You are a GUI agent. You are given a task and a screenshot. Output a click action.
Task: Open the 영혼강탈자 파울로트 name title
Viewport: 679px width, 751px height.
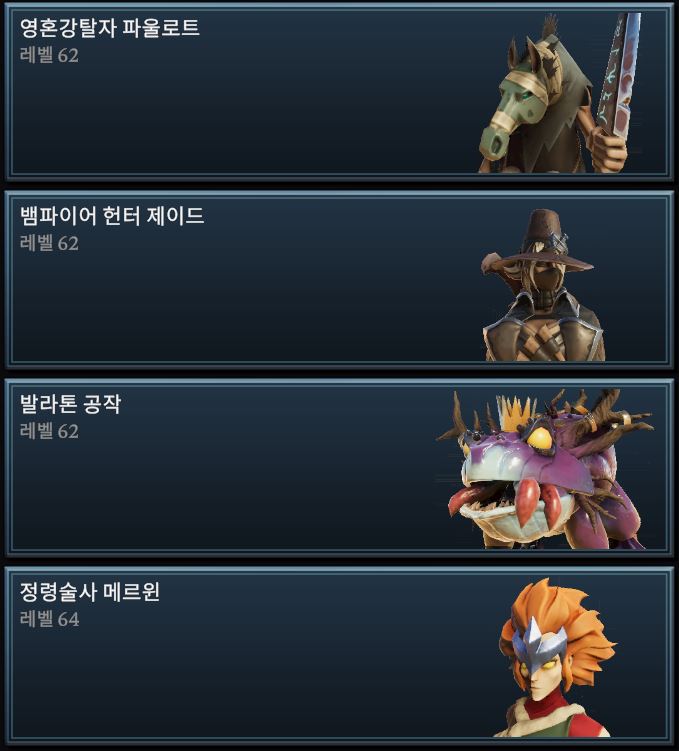pyautogui.click(x=110, y=28)
